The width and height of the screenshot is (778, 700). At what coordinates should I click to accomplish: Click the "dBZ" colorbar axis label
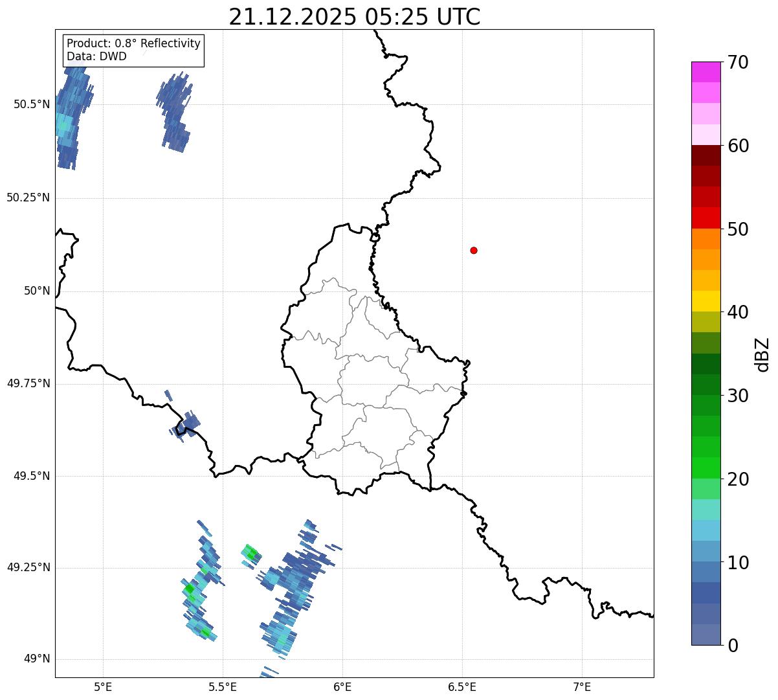tap(762, 354)
